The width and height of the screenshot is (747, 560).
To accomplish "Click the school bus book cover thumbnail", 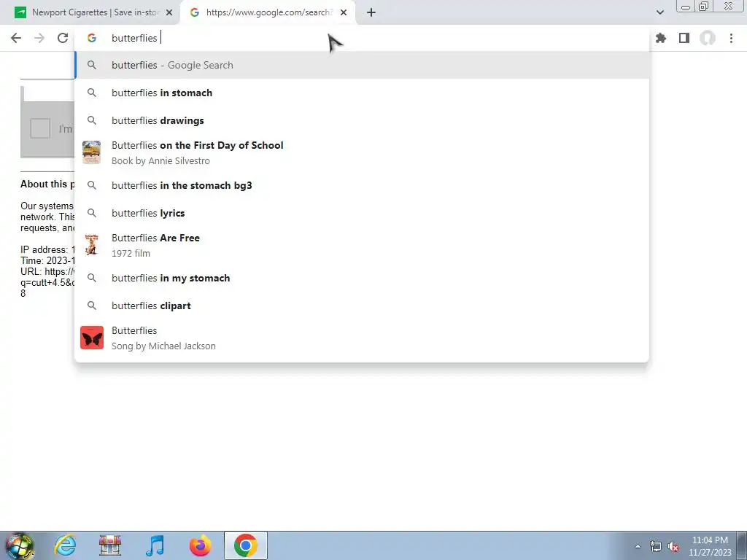I will [91, 152].
